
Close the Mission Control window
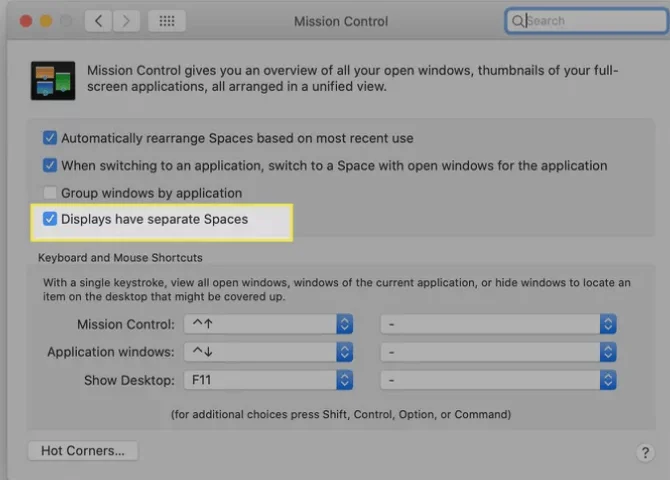[26, 21]
